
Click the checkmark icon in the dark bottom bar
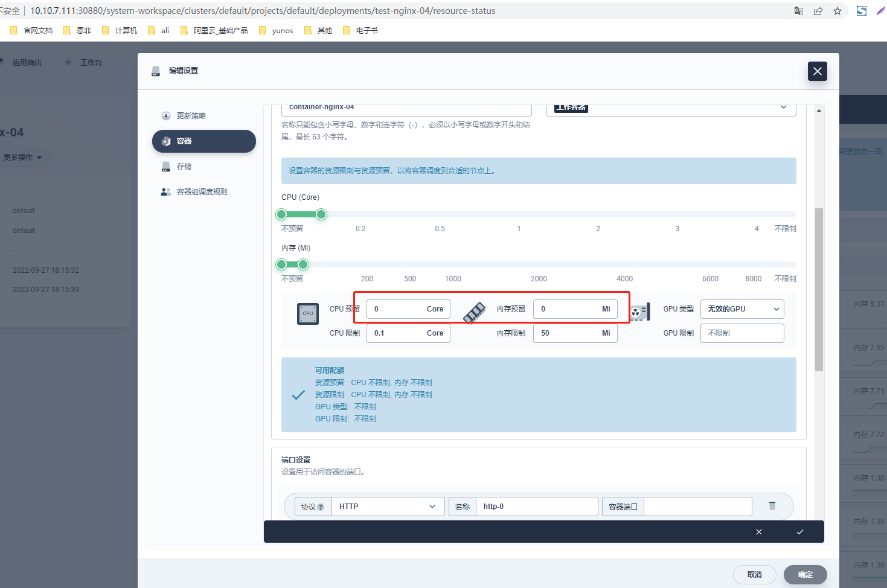click(799, 532)
